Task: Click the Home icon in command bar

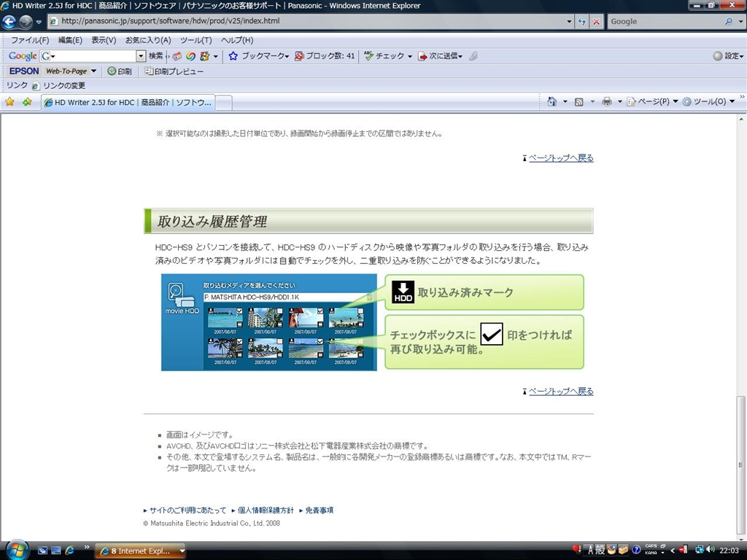Action: tap(551, 101)
